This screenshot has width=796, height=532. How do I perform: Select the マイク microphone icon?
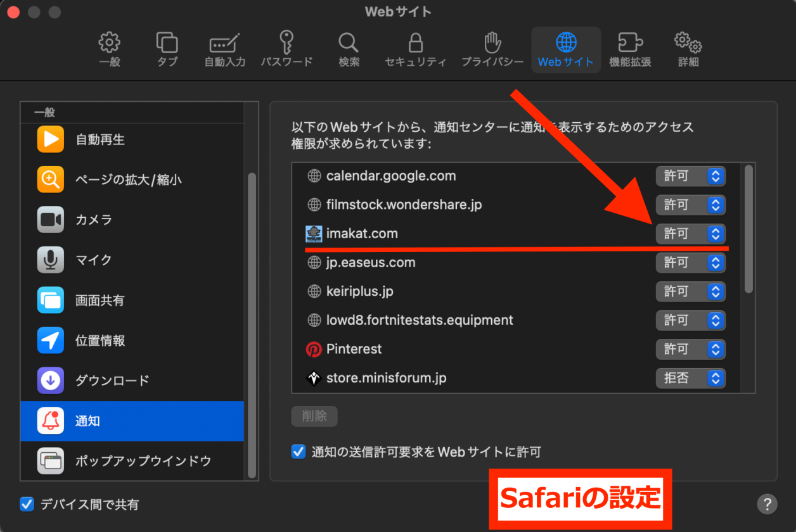(50, 260)
